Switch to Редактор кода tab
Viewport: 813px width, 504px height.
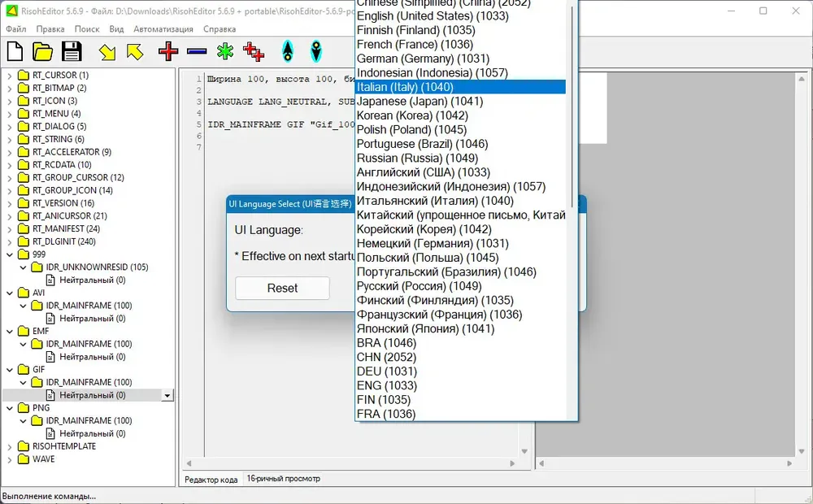pyautogui.click(x=211, y=480)
